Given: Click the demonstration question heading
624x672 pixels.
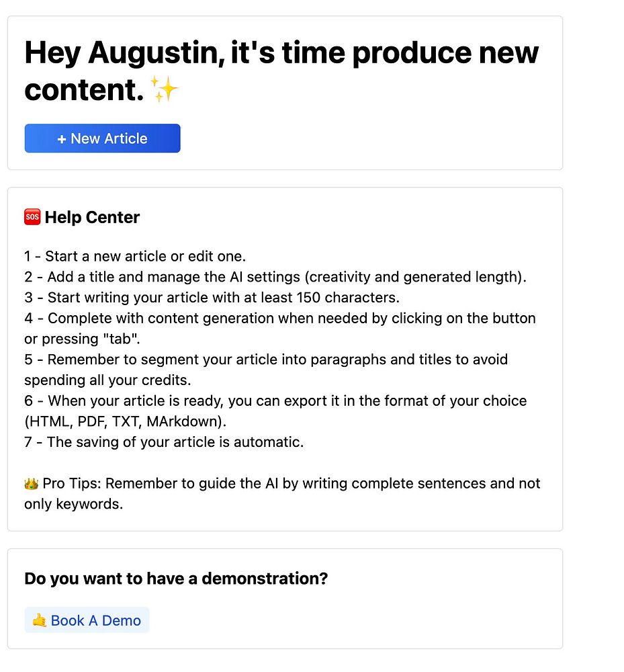Looking at the screenshot, I should click(176, 578).
